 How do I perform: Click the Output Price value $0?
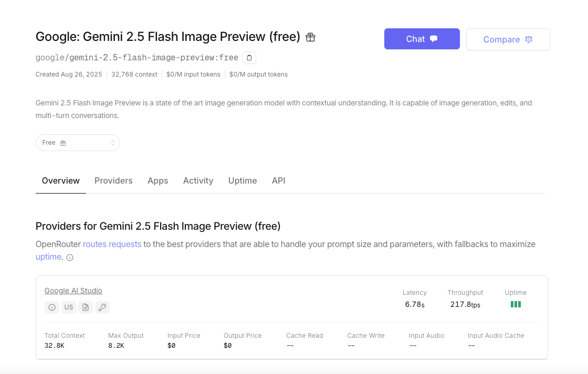pyautogui.click(x=228, y=346)
